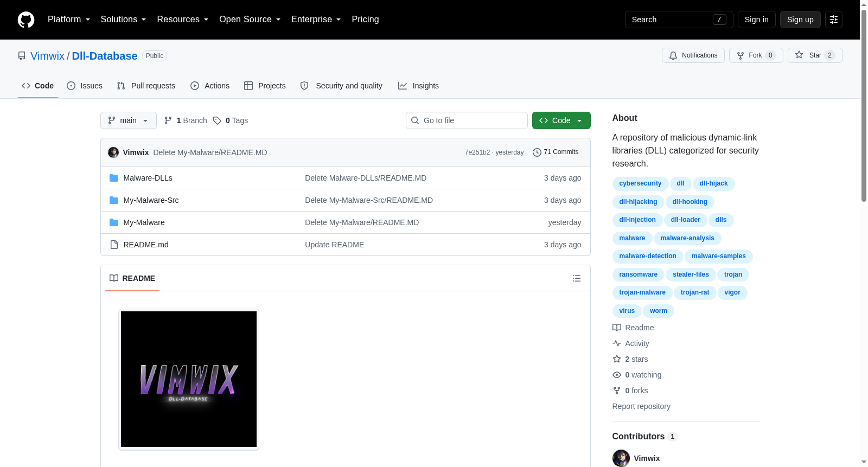View the 0 forks link

630,391
